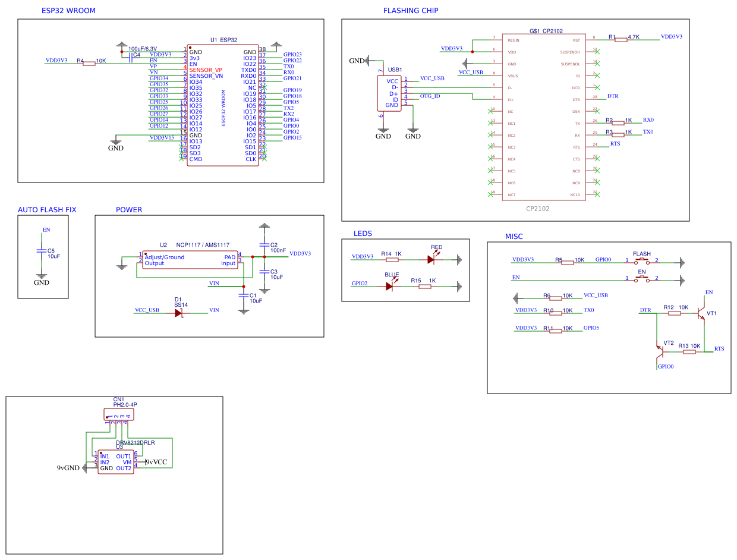Select the CN1 PH2.0-4P connector
This screenshot has height=560, width=737.
point(118,414)
